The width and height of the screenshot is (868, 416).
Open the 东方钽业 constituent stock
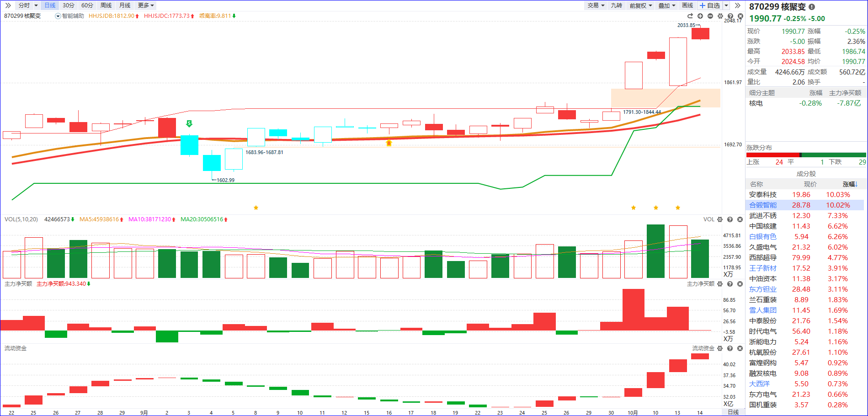pyautogui.click(x=763, y=289)
